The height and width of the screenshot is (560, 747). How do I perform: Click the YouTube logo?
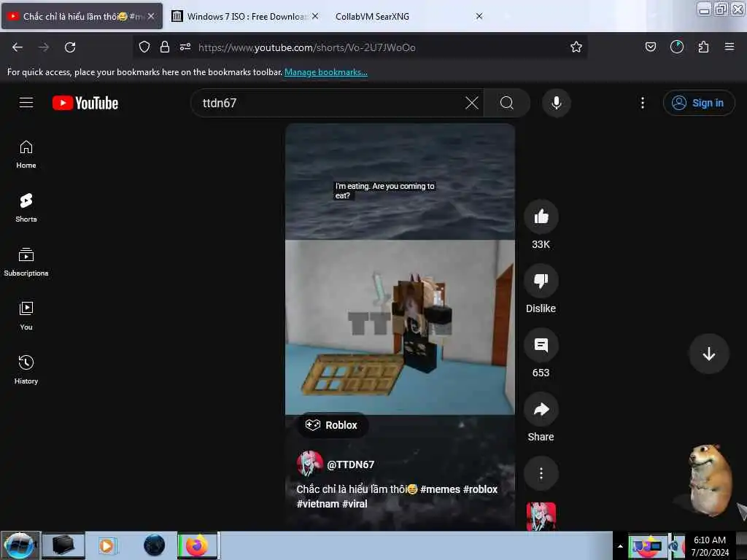tap(85, 103)
